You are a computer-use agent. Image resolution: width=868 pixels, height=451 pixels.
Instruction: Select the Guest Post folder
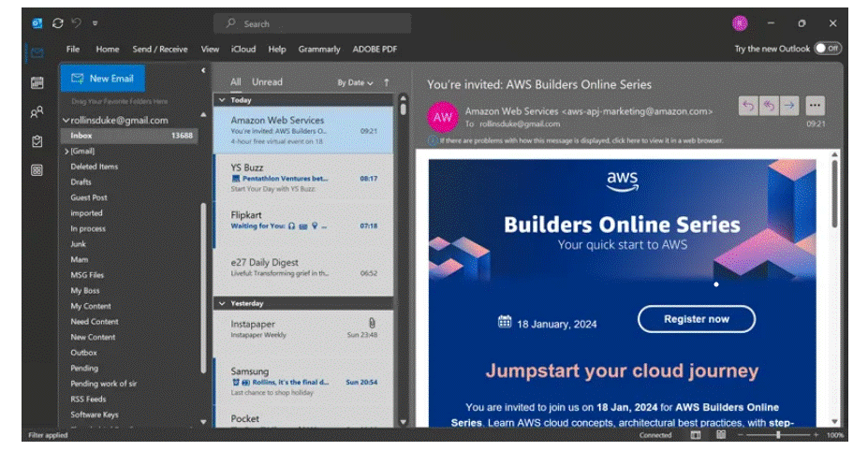tap(89, 197)
